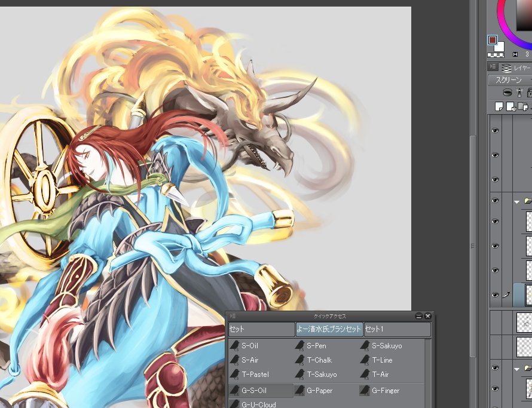
Task: Click the new raster layer icon
Action: point(499,106)
